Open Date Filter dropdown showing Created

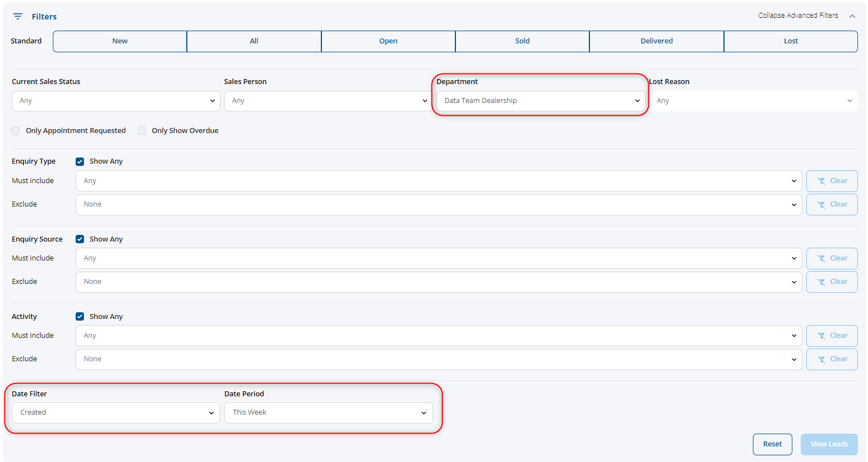[x=116, y=412]
